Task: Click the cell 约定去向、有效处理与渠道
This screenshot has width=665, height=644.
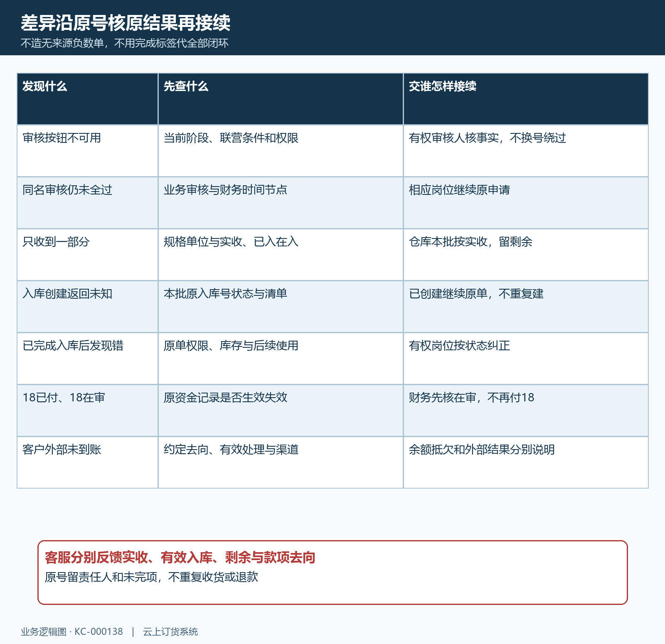Action: coord(281,462)
